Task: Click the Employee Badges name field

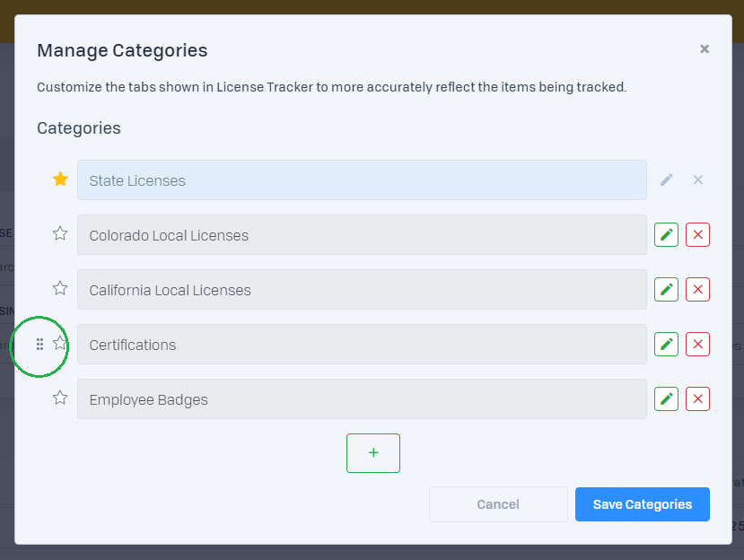Action: click(362, 399)
